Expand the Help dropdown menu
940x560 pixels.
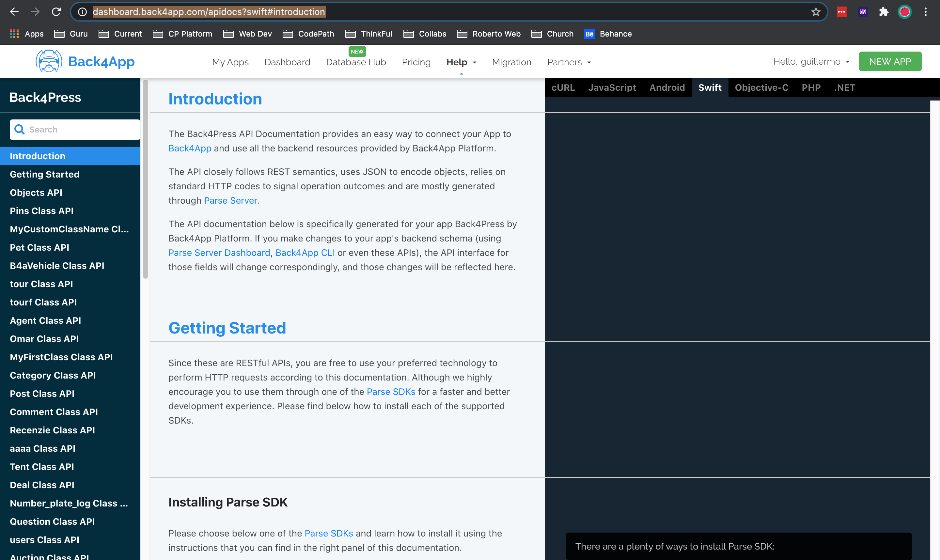461,62
